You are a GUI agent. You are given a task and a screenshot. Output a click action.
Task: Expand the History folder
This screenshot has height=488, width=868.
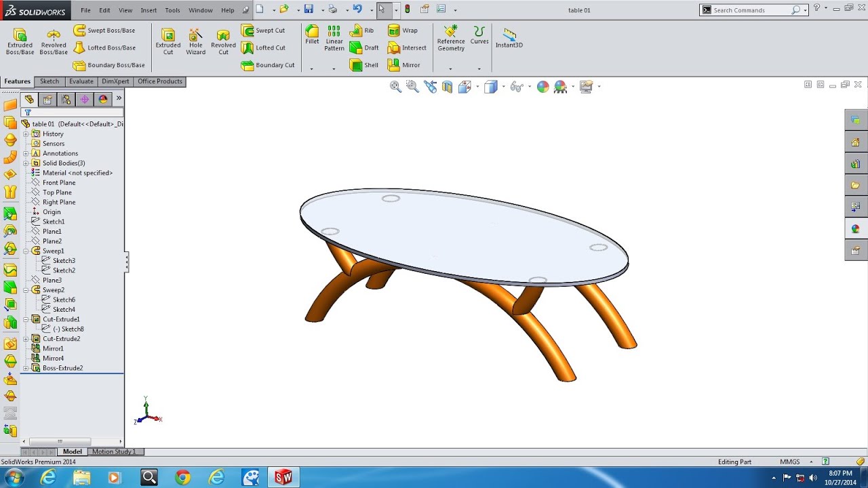pyautogui.click(x=26, y=134)
